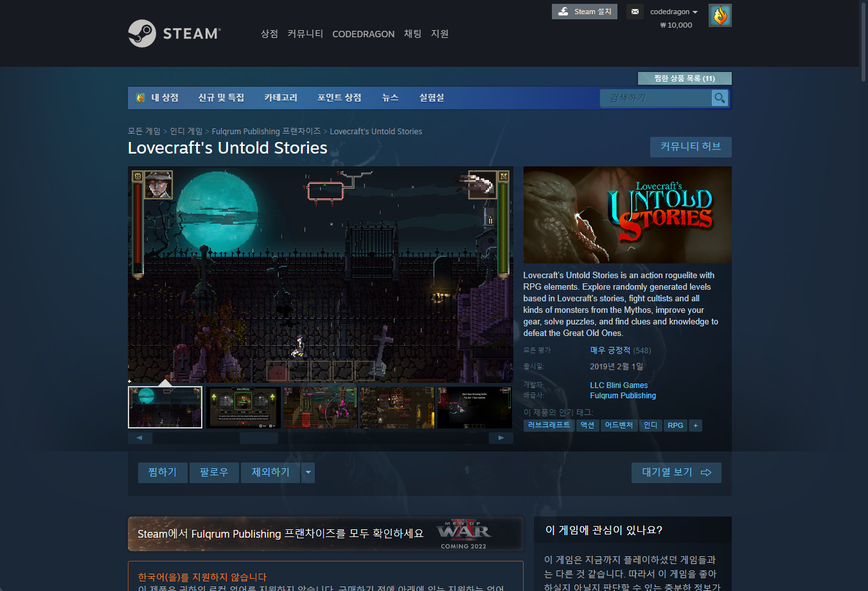Go to Fulqrum Publishing 프랜차이즈 breadcrumb
The height and width of the screenshot is (591, 868).
point(266,131)
